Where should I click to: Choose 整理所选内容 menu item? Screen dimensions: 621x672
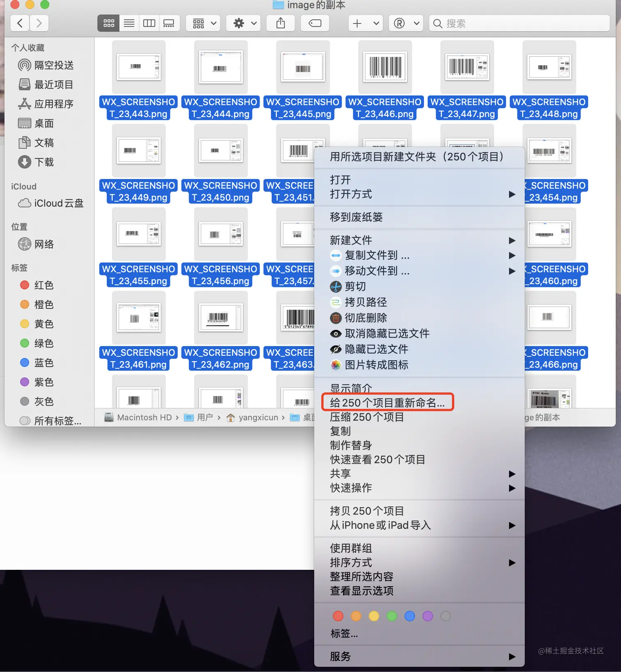coord(419,577)
